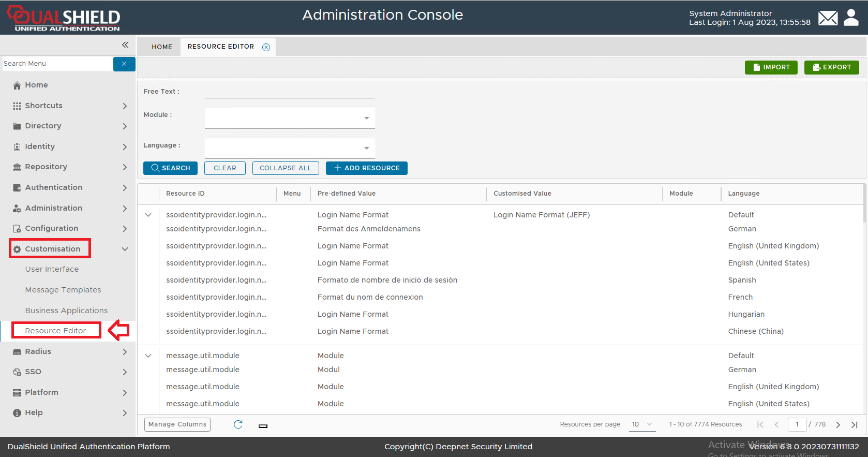This screenshot has height=457, width=868.
Task: Clear the search menu with X button
Action: click(x=124, y=64)
